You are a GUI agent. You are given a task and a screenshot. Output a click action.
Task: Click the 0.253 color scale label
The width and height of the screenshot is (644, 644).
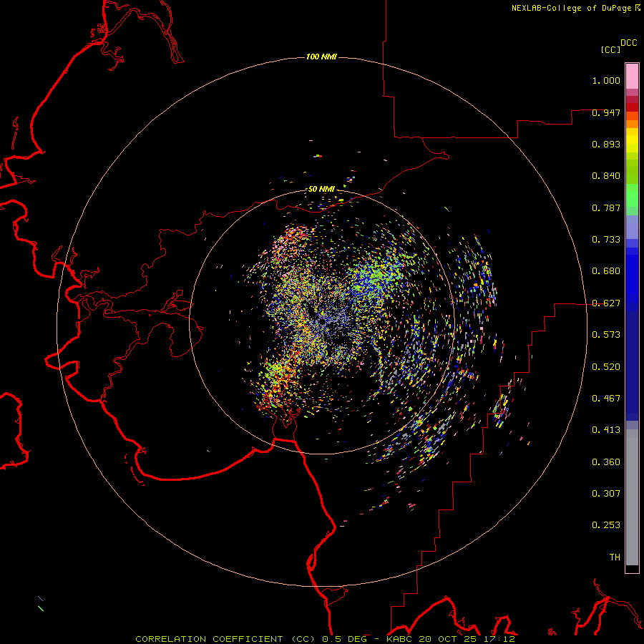coord(606,525)
